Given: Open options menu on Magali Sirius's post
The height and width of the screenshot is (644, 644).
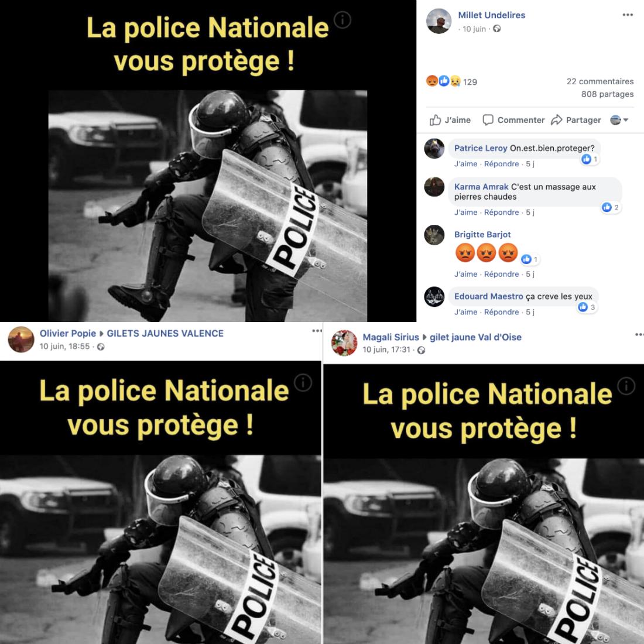Looking at the screenshot, I should [x=639, y=334].
